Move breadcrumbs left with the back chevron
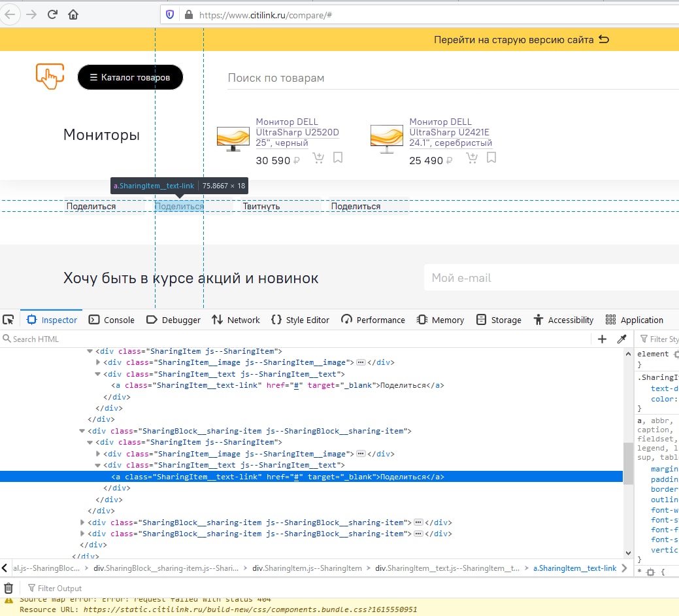 pos(5,568)
